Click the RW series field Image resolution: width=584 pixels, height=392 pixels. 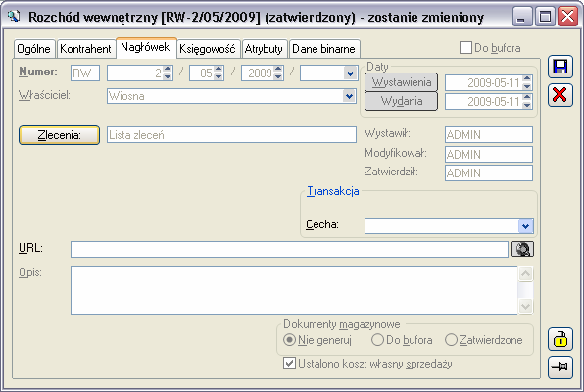tap(85, 73)
